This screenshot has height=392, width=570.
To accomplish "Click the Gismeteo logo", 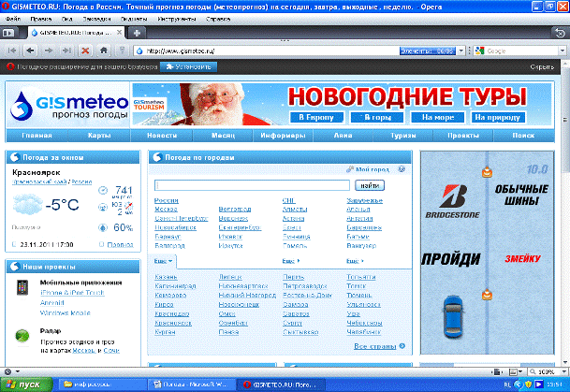I will 69,105.
